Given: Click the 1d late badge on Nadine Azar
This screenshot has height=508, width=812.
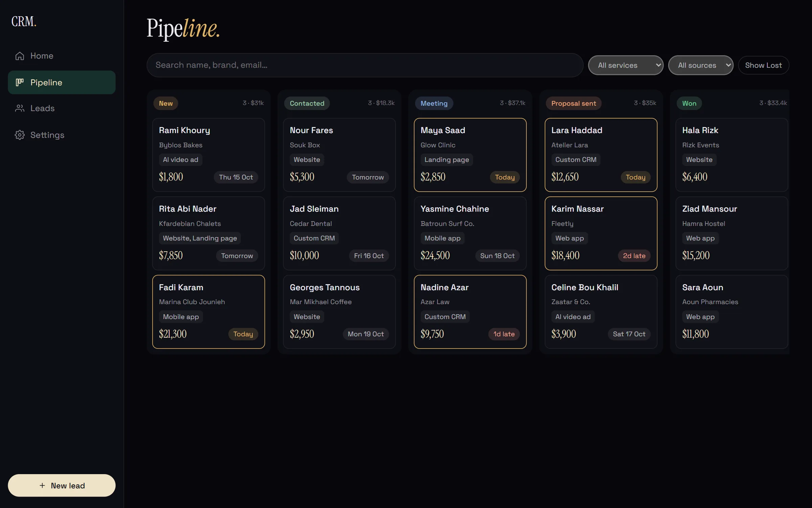Looking at the screenshot, I should (x=504, y=334).
